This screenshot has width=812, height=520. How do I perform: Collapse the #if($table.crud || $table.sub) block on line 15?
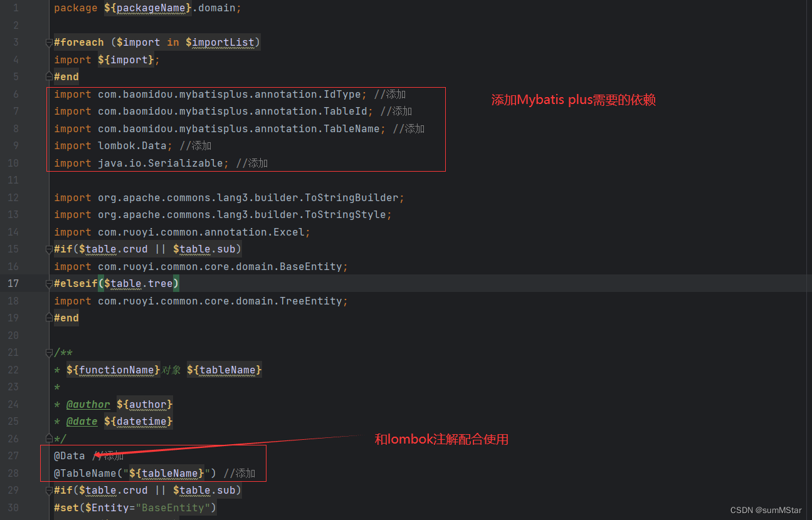49,249
